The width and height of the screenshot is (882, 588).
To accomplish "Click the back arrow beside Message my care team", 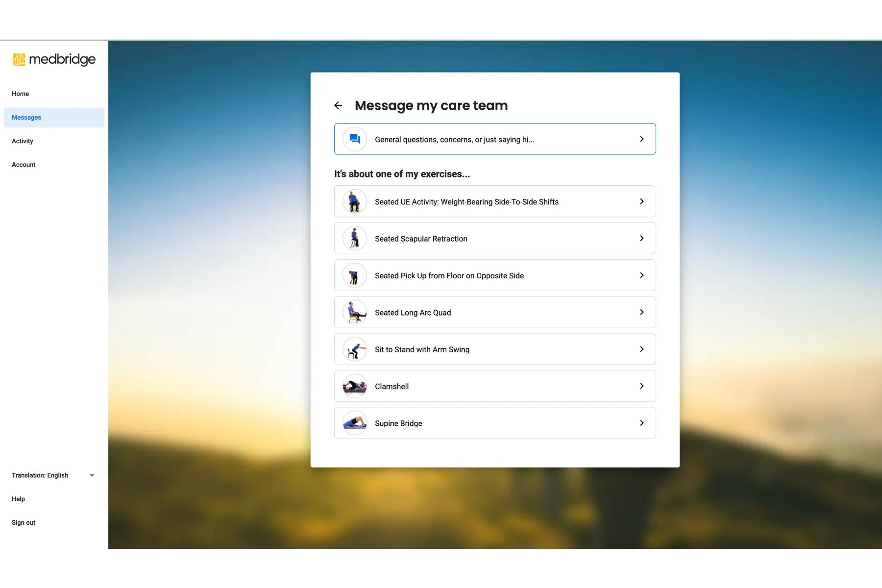I will (338, 105).
